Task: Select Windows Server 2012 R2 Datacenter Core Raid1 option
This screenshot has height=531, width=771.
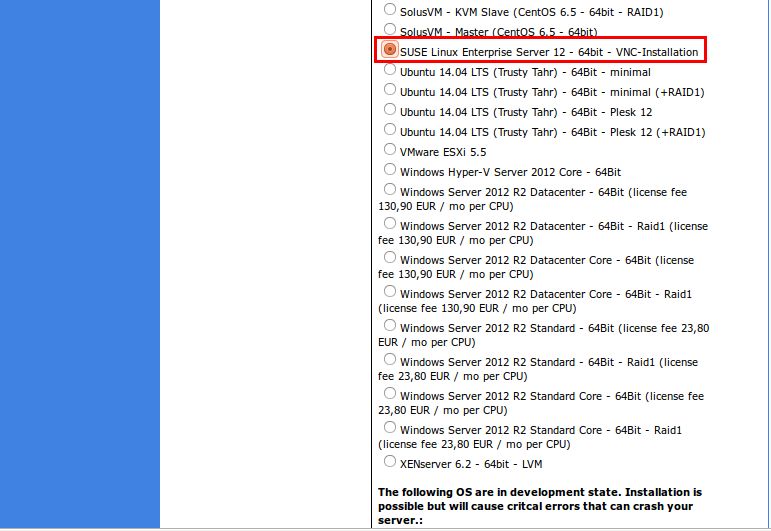Action: click(x=389, y=292)
